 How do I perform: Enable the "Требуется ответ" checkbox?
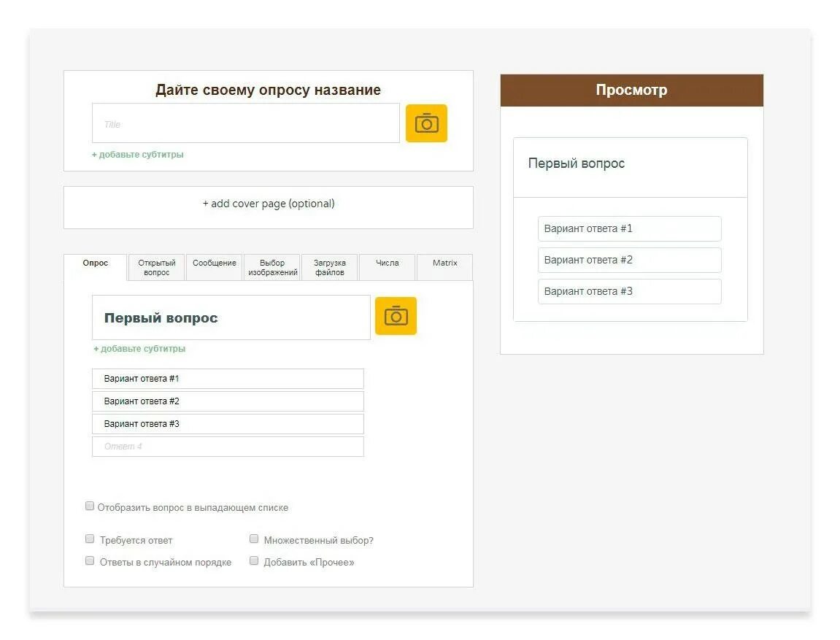point(90,539)
